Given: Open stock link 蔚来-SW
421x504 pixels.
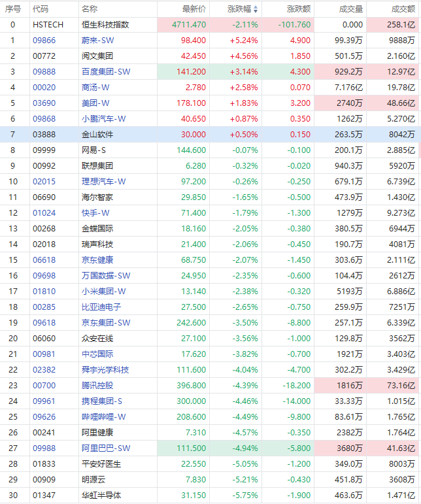Looking at the screenshot, I should pyautogui.click(x=97, y=40).
